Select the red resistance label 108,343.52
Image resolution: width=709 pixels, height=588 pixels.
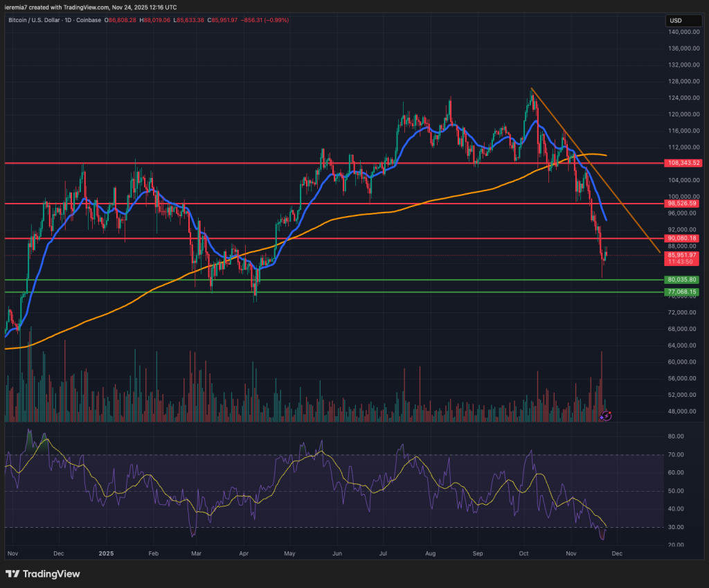point(682,163)
